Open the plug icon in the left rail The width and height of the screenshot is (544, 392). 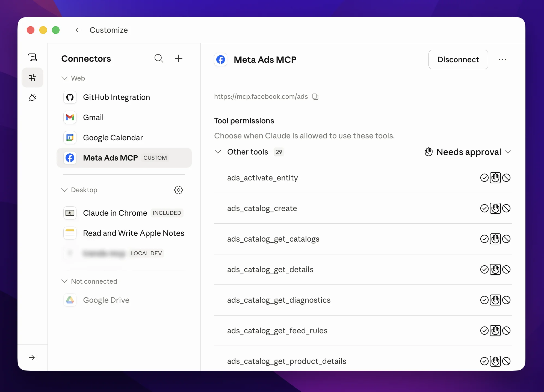coord(32,98)
